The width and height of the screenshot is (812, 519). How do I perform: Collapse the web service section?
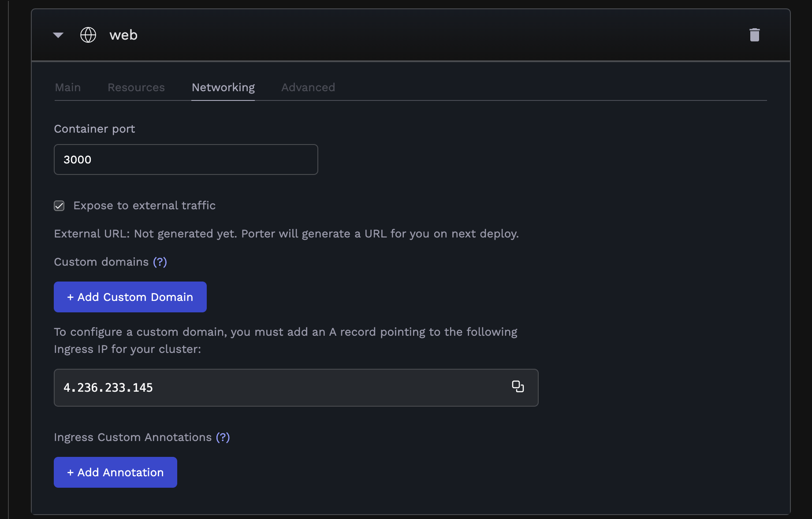tap(58, 35)
